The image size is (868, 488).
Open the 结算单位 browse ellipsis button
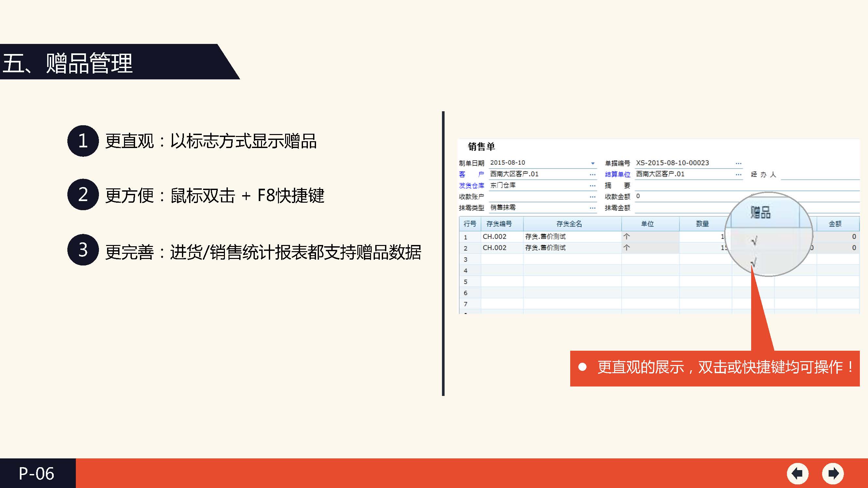point(738,174)
